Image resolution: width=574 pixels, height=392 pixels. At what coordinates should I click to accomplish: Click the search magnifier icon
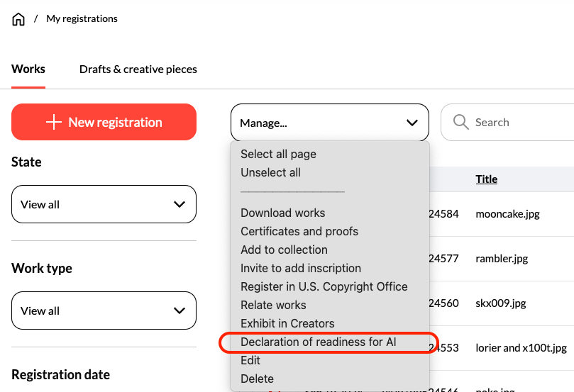460,123
